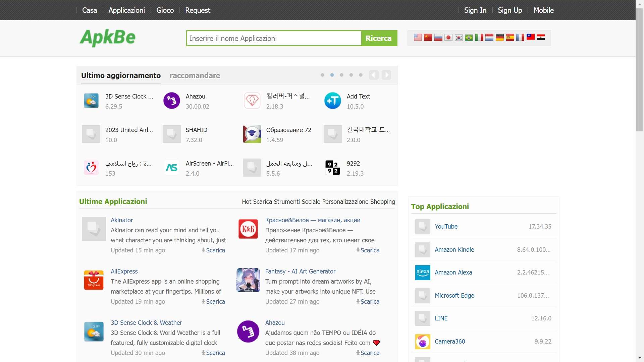
Task: Open Amazon Alexa icon in Top Applicazioni
Action: coord(423,273)
